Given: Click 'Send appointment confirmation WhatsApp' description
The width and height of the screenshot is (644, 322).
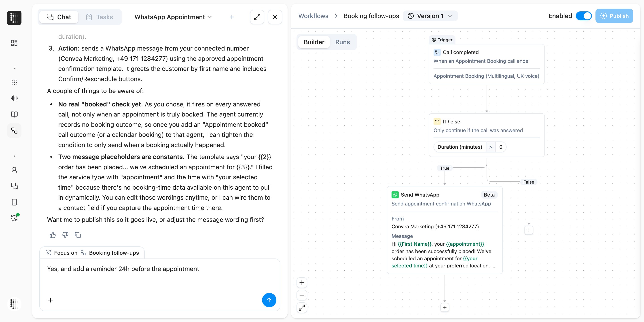Looking at the screenshot, I should point(441,204).
